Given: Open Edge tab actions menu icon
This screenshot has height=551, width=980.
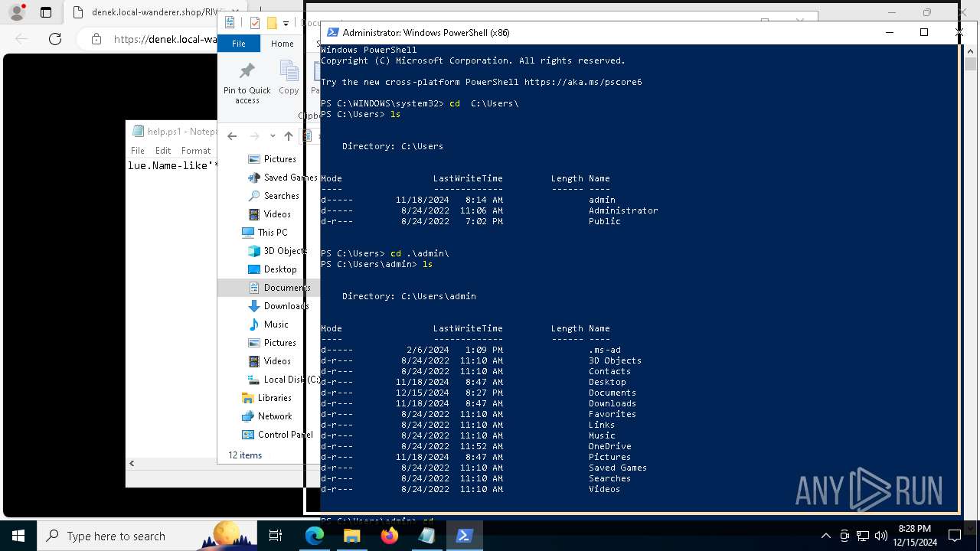Looking at the screenshot, I should pos(46,12).
